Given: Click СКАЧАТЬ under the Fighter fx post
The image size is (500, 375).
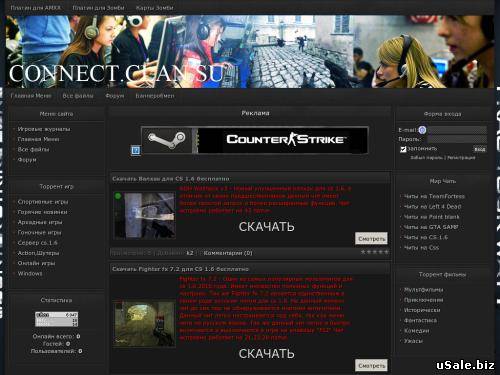Looking at the screenshot, I should pos(266,354).
